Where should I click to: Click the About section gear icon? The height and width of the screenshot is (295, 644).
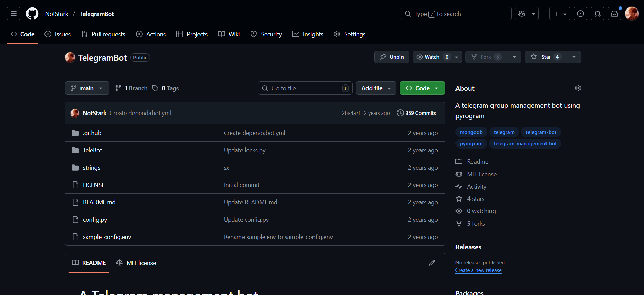click(x=577, y=88)
